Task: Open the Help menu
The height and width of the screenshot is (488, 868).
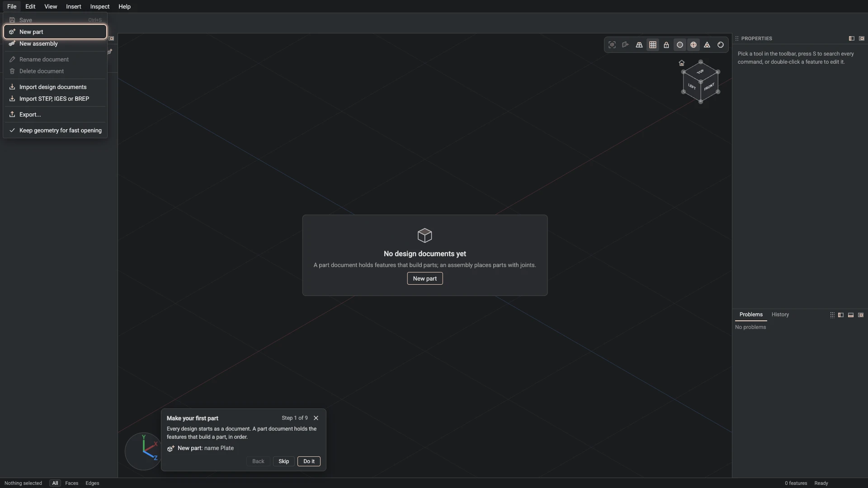Action: (124, 6)
